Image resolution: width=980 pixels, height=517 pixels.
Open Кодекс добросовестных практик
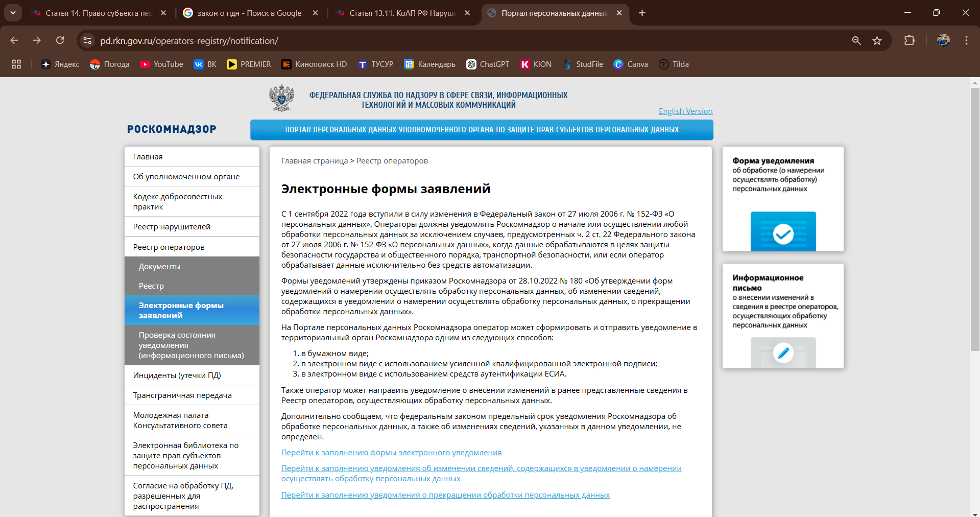coord(192,202)
